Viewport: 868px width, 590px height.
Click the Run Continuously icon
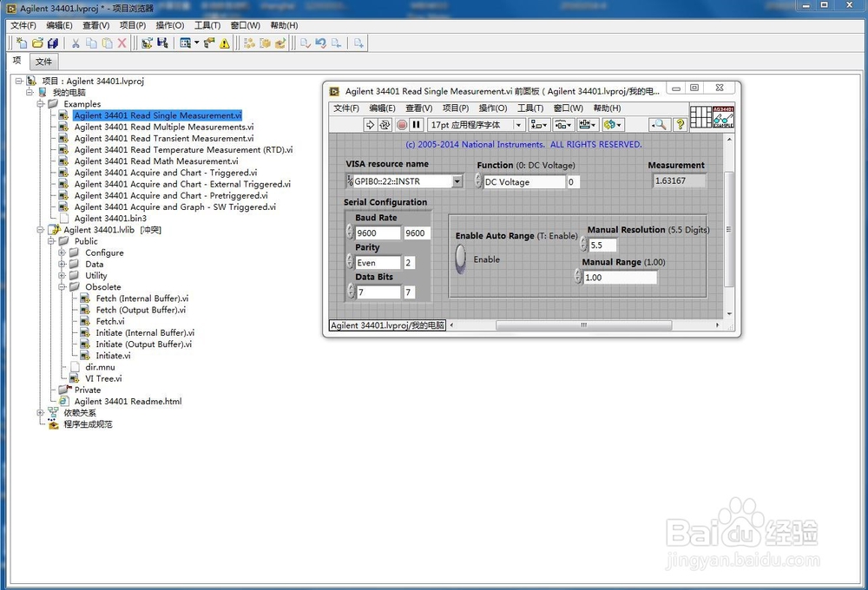pyautogui.click(x=385, y=125)
